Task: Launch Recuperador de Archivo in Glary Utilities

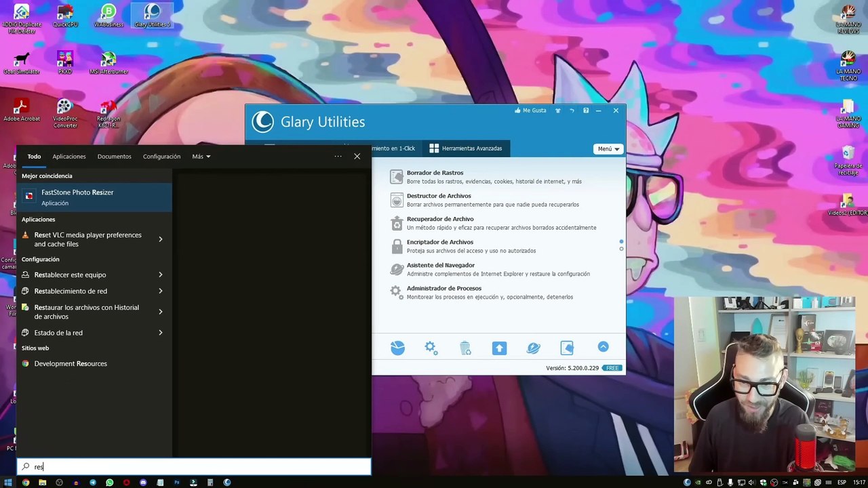Action: (x=440, y=219)
